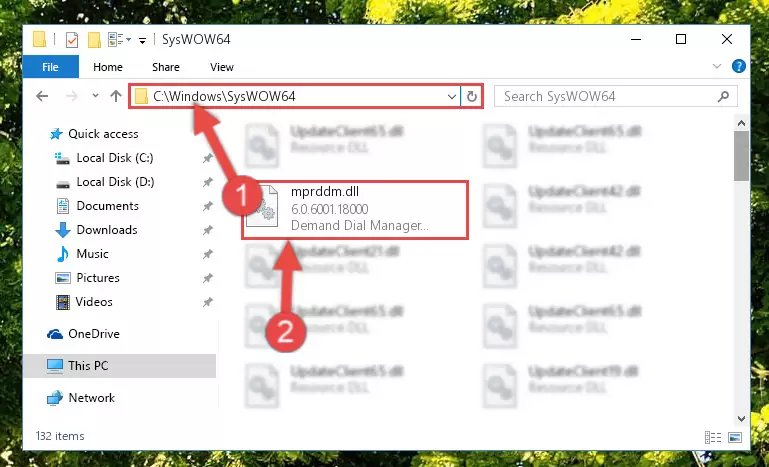This screenshot has height=467, width=769.
Task: Open Local Disk (D:) in the sidebar
Action: (115, 182)
